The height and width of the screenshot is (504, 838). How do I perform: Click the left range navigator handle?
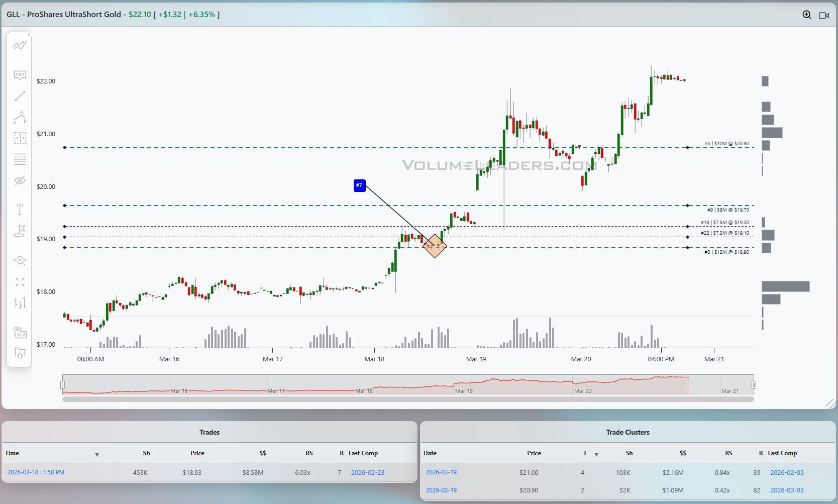click(62, 385)
